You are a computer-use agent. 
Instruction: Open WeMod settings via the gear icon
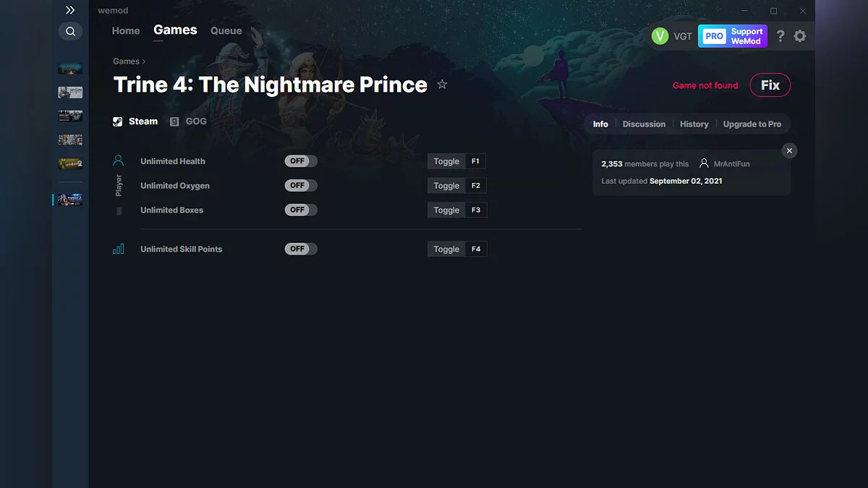coord(800,35)
